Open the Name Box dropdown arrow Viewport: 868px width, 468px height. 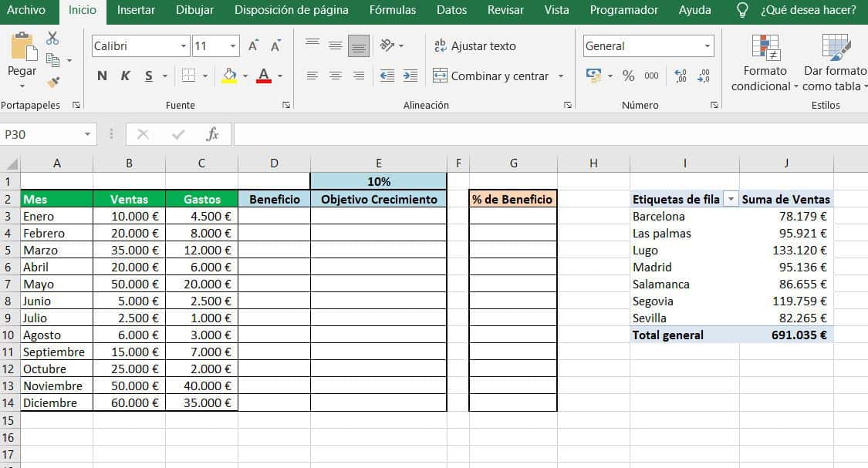(87, 134)
